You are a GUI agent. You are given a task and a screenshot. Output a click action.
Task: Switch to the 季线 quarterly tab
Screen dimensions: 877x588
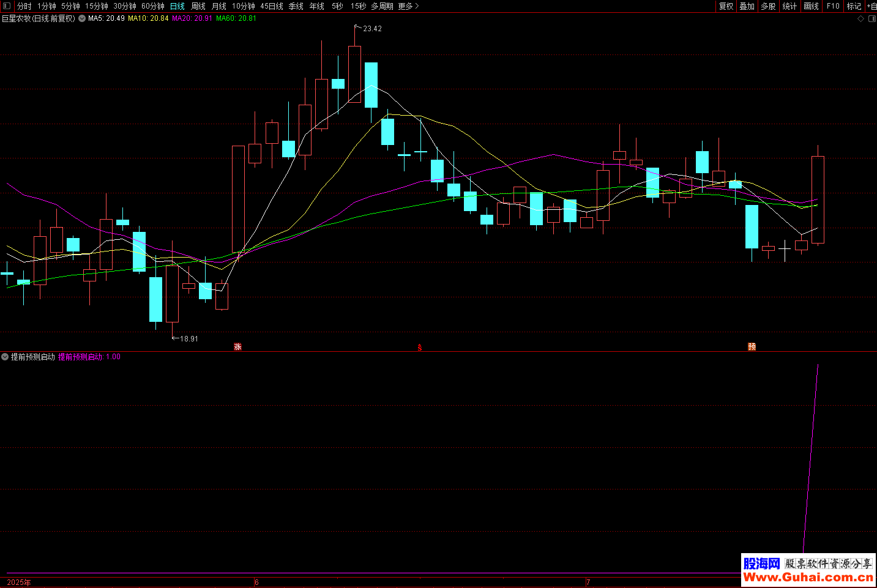tap(296, 6)
